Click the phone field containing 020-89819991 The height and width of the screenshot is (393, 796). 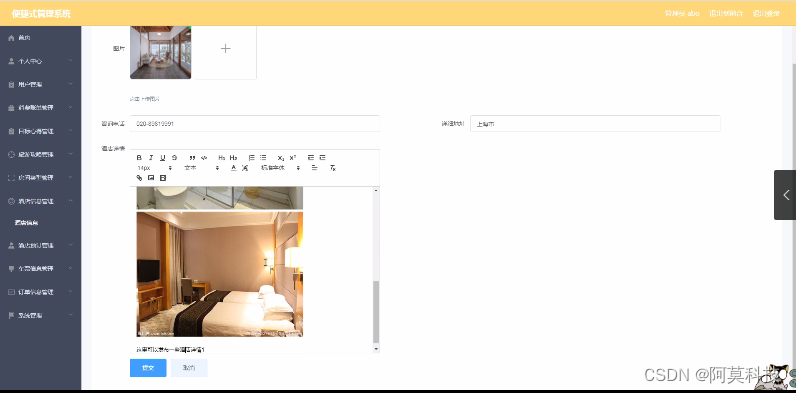coord(255,123)
